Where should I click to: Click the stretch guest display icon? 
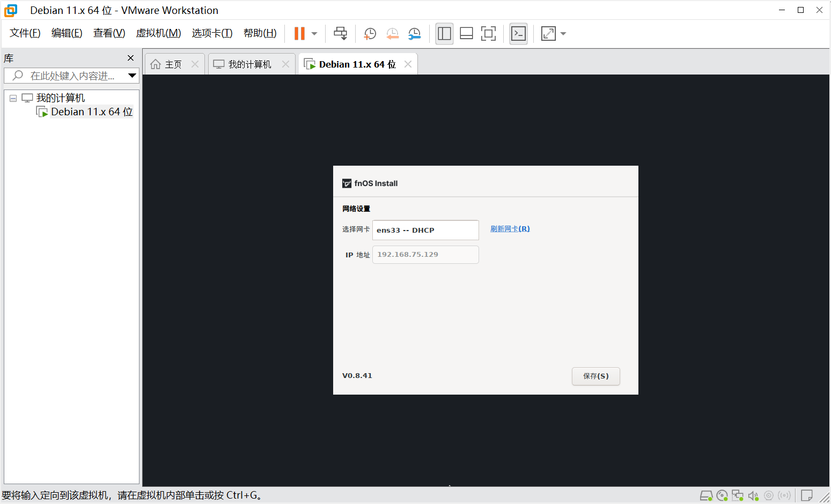(x=548, y=34)
